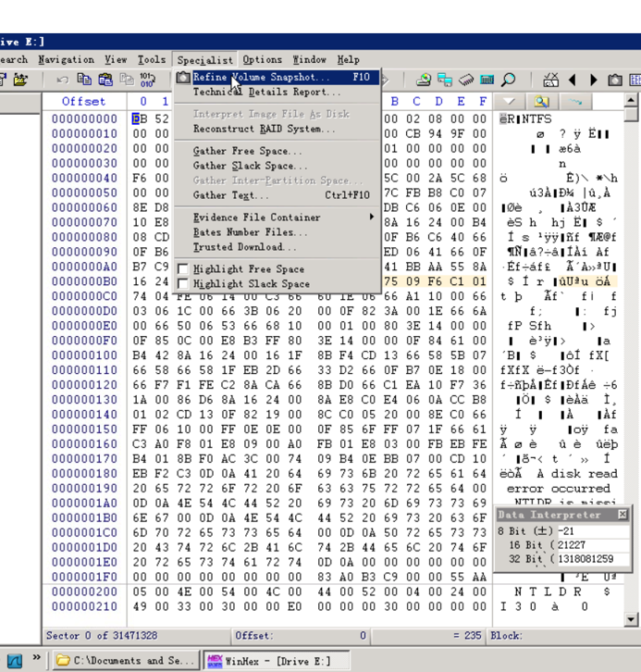Click the paste clipboard icon
641x672 pixels.
click(105, 80)
